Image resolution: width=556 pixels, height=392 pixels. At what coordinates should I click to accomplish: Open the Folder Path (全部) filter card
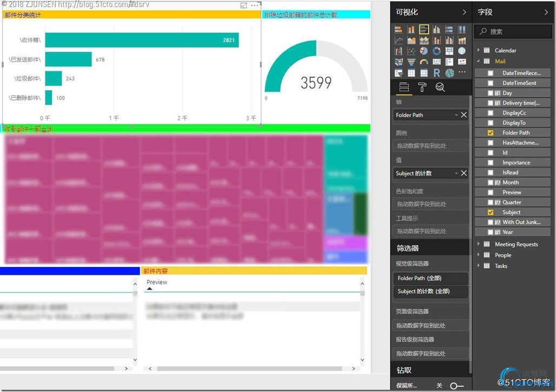(431, 278)
